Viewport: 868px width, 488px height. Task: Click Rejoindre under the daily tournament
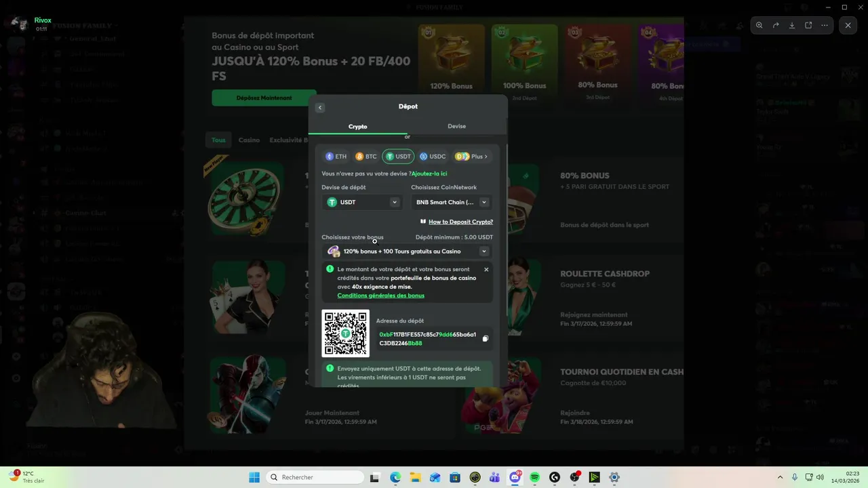(575, 413)
